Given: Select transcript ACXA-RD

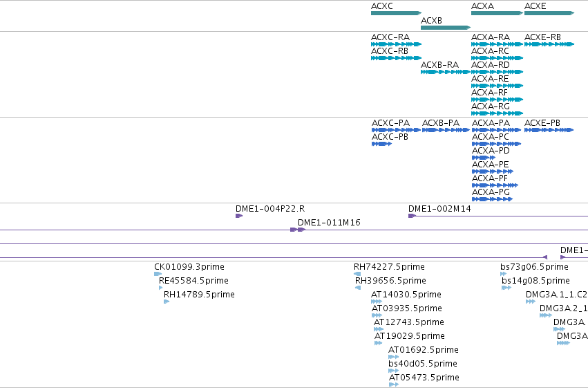Looking at the screenshot, I should pyautogui.click(x=497, y=72).
